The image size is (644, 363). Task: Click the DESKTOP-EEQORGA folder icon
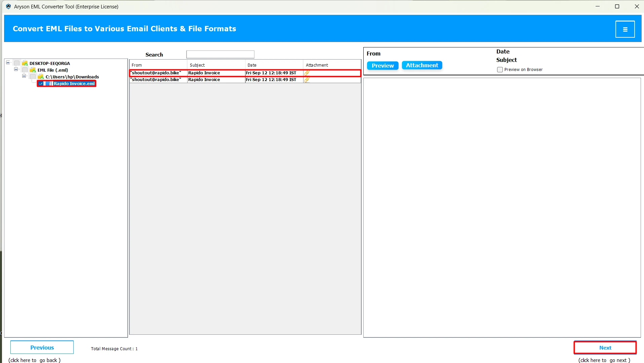pos(25,63)
